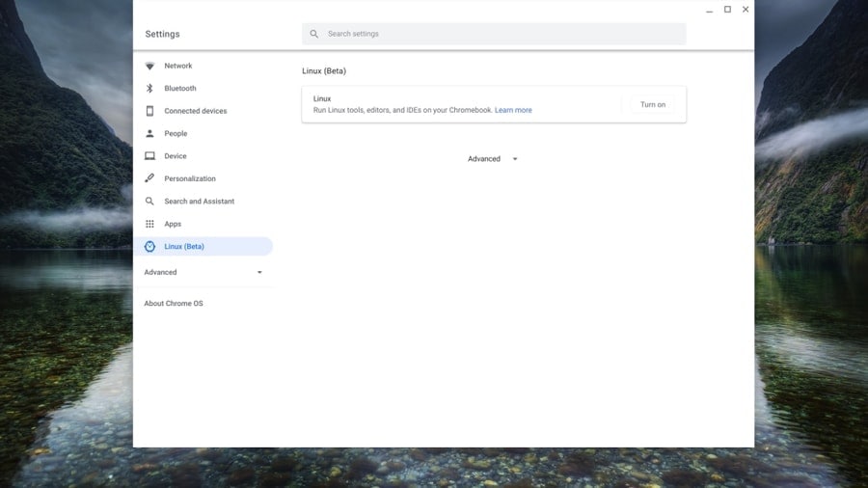Click the Bluetooth icon in sidebar

[149, 89]
